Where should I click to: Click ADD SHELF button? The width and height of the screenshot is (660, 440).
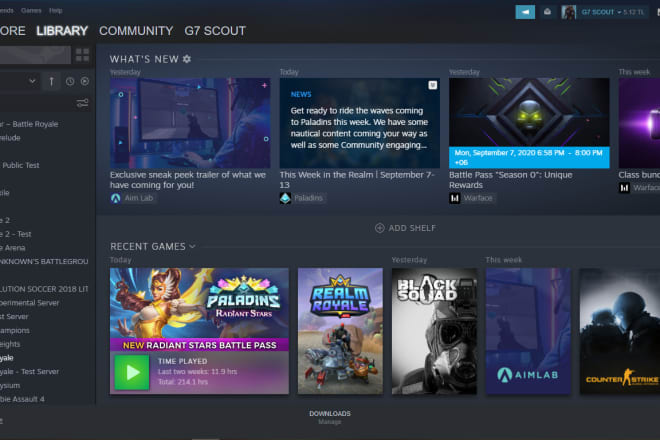point(405,228)
